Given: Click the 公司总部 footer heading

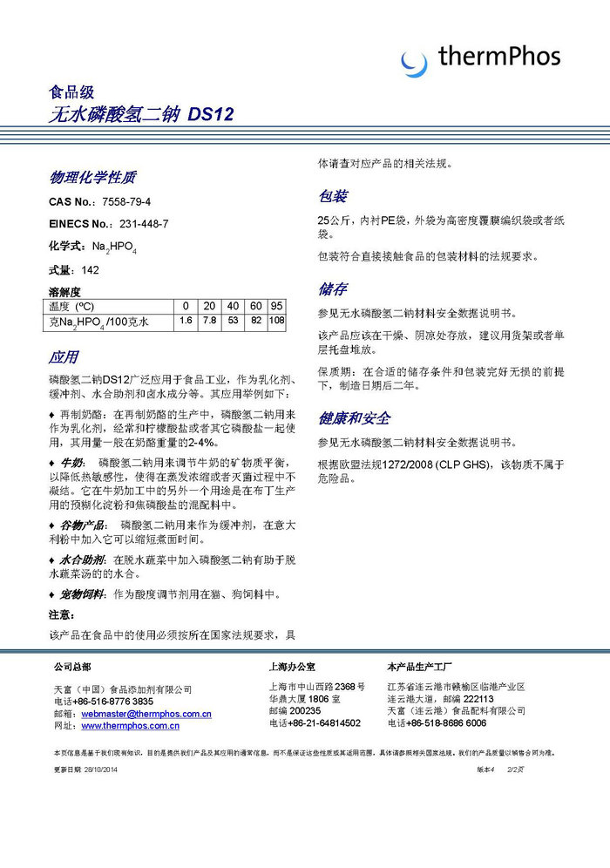Looking at the screenshot, I should [72, 667].
